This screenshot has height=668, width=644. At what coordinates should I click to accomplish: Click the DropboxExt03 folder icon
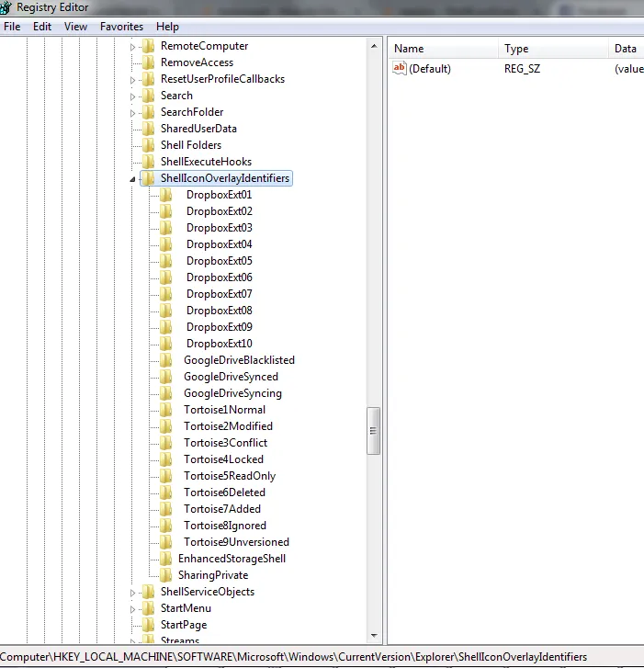coord(165,228)
